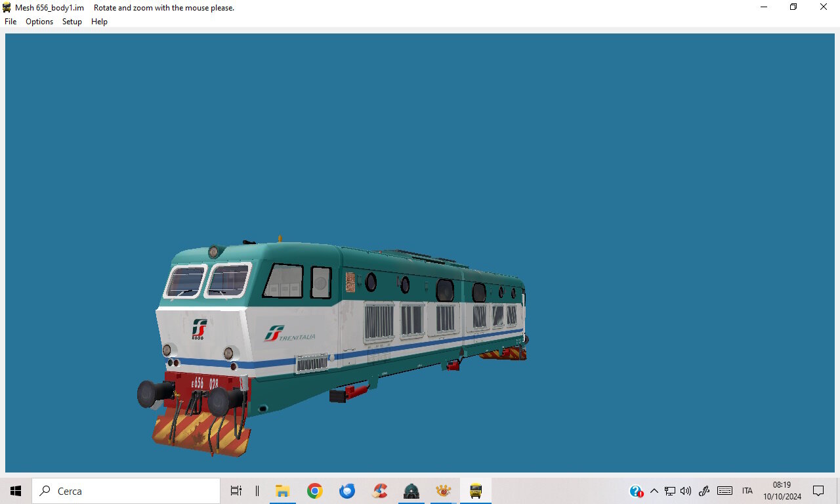Switch to the dark train app taskbar icon

coord(411,491)
